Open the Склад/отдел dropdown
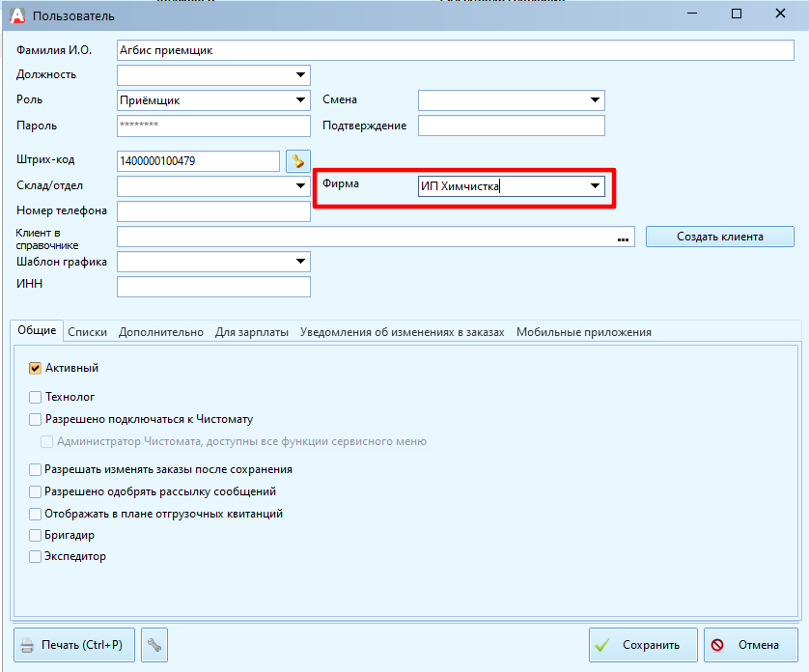The height and width of the screenshot is (672, 809). tap(300, 185)
